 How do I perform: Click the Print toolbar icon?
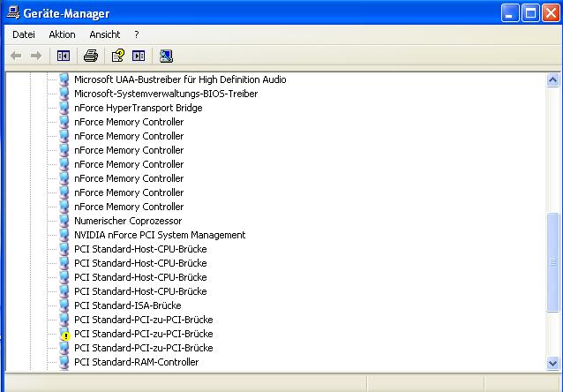[x=91, y=56]
